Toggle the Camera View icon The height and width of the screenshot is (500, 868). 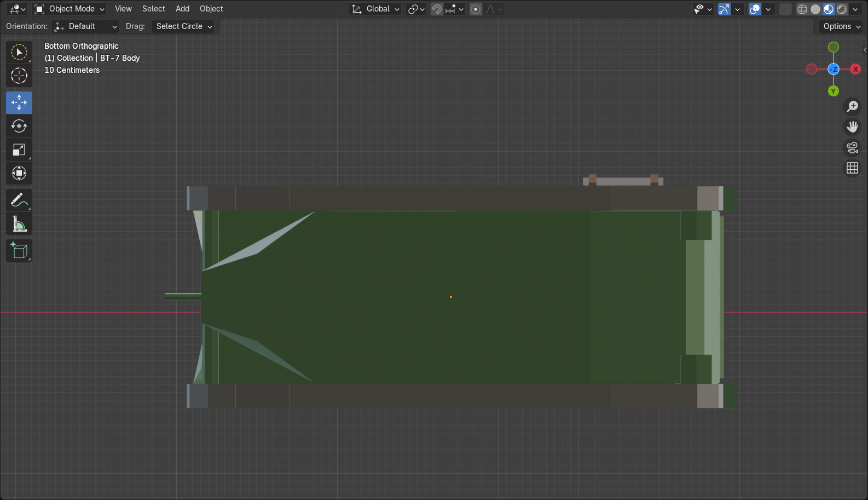pyautogui.click(x=852, y=148)
